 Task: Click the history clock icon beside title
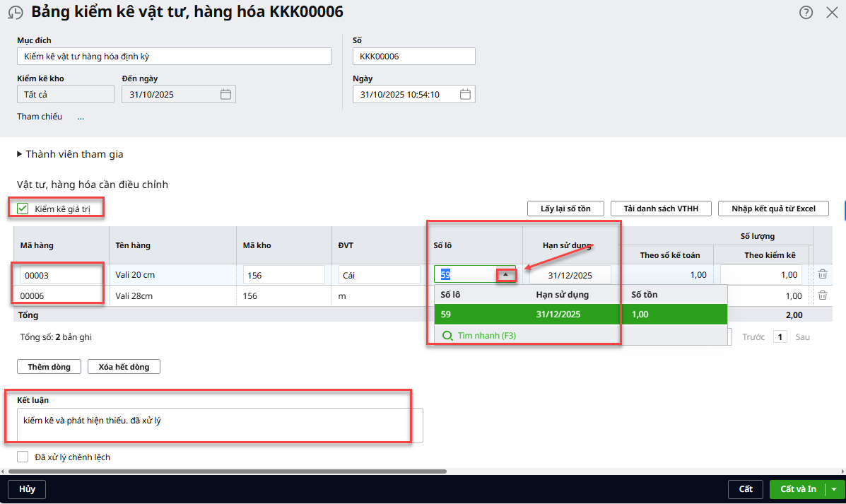[x=16, y=13]
